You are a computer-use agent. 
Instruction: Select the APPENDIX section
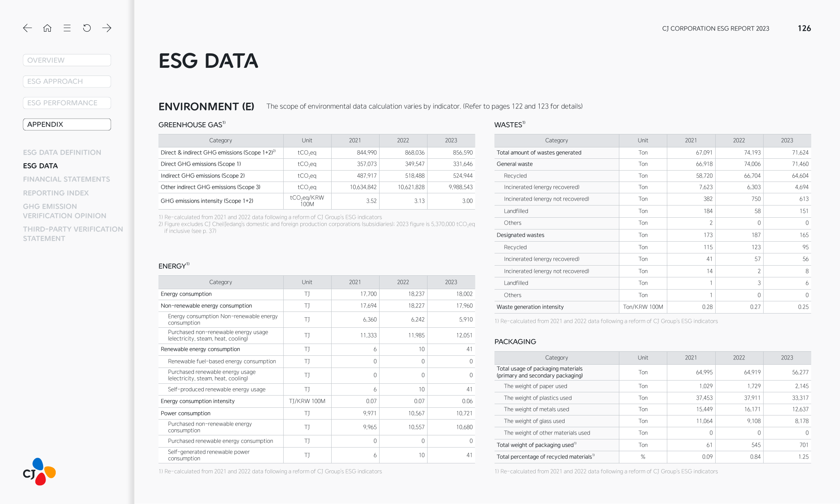pyautogui.click(x=67, y=124)
